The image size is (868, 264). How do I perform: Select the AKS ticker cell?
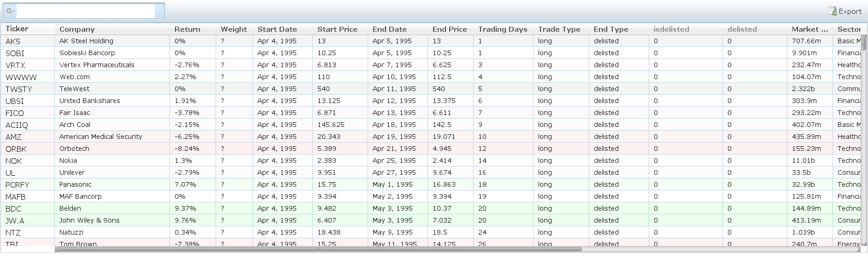click(x=28, y=41)
